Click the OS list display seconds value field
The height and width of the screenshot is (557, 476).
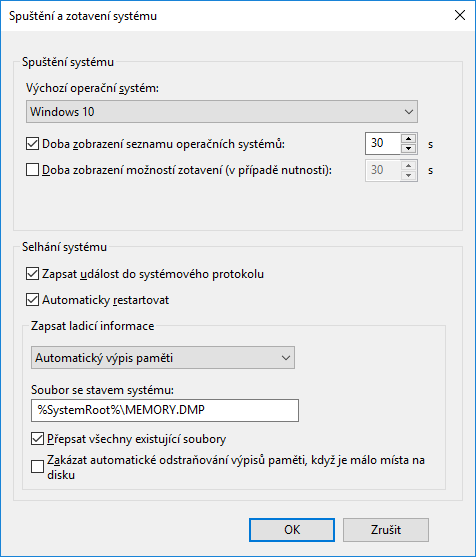[383, 144]
